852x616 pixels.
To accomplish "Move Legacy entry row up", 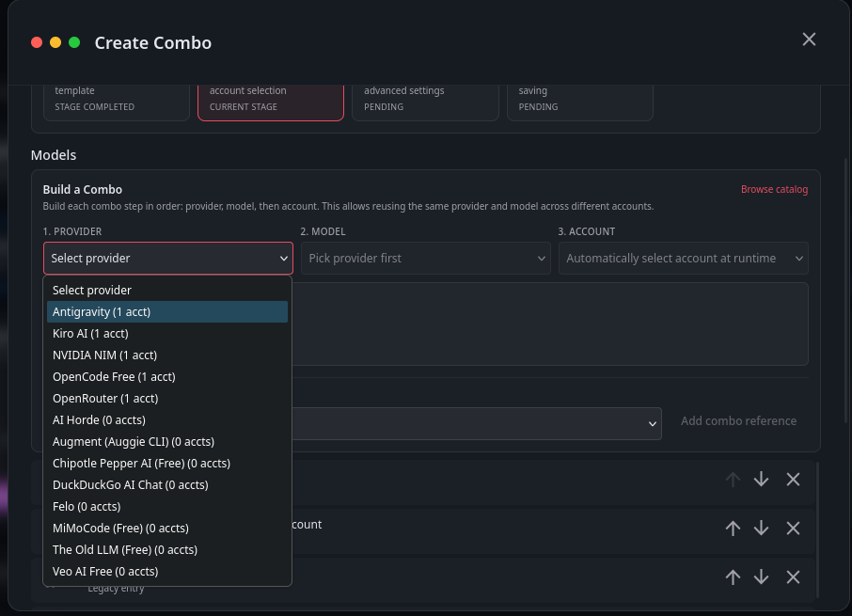I will [733, 577].
